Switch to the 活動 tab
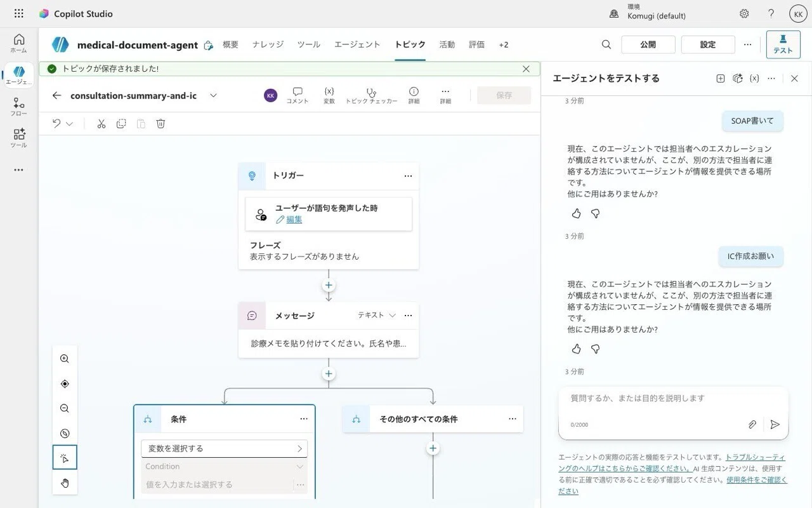 point(447,44)
